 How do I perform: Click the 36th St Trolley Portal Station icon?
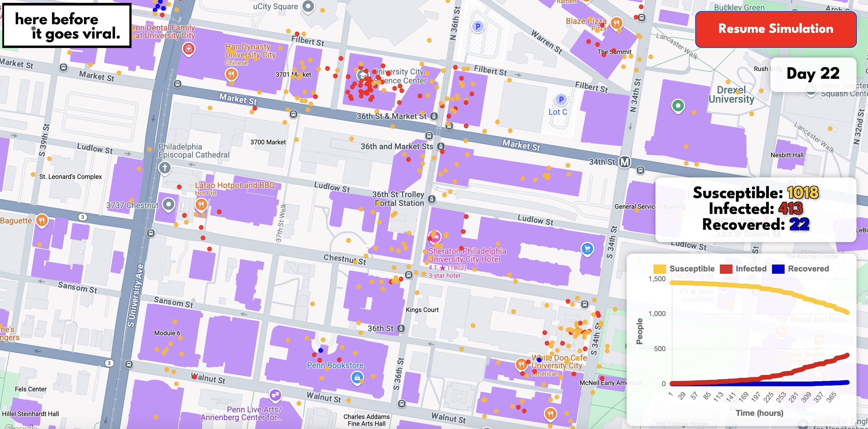click(x=432, y=199)
